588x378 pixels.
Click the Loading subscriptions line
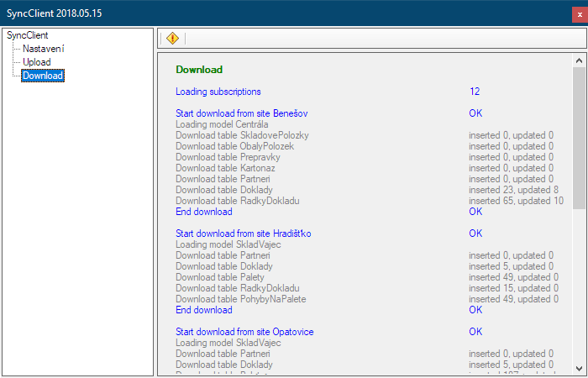tap(218, 92)
